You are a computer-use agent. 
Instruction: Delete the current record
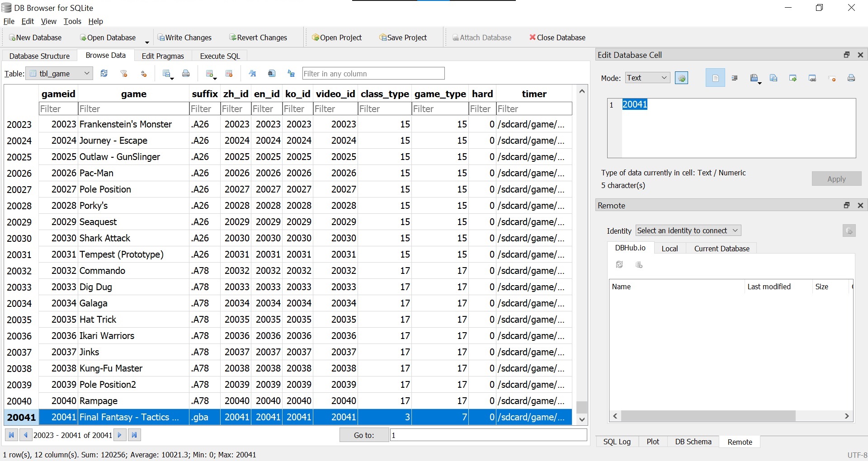pyautogui.click(x=229, y=74)
